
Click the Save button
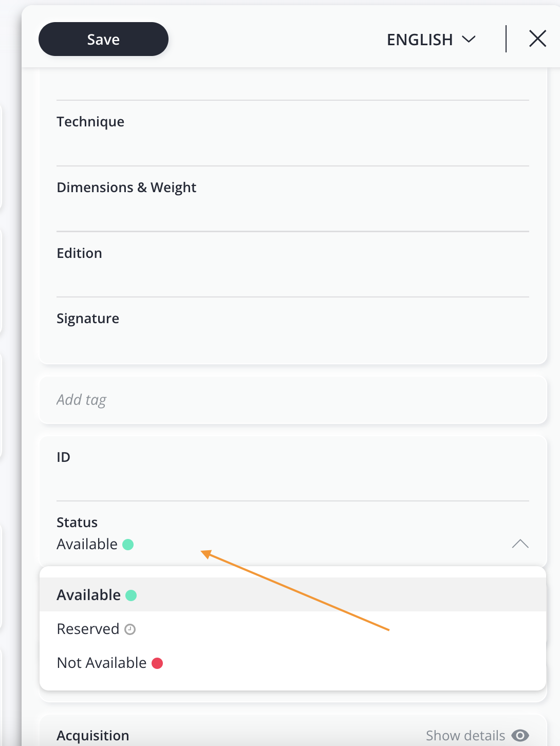(103, 39)
